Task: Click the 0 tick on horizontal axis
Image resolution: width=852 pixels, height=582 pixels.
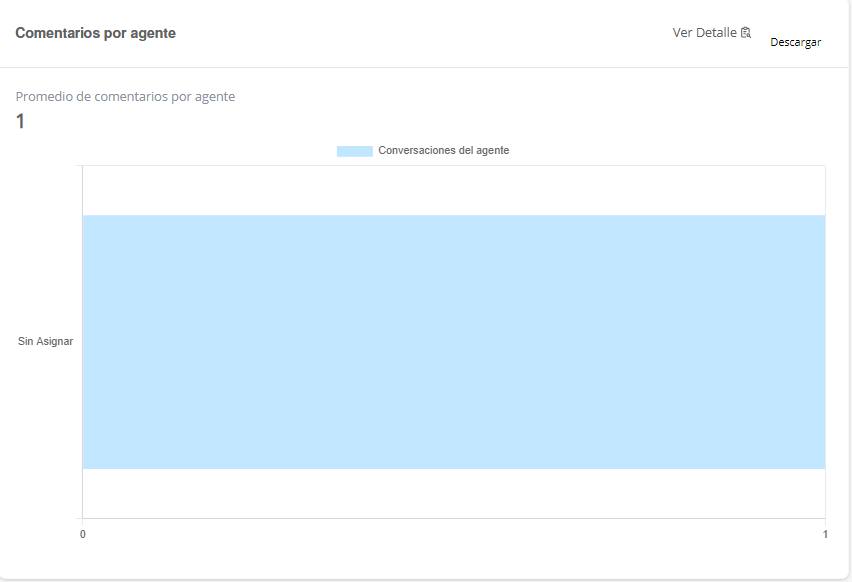Action: 82,535
